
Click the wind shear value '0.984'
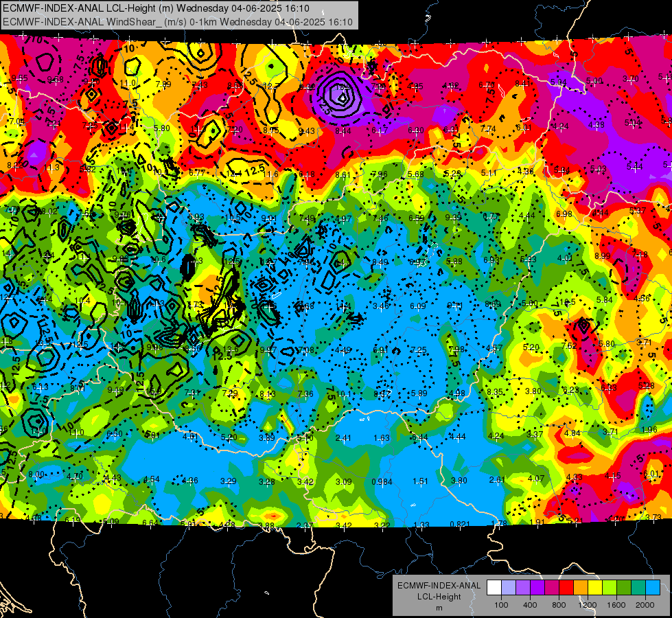(x=382, y=481)
